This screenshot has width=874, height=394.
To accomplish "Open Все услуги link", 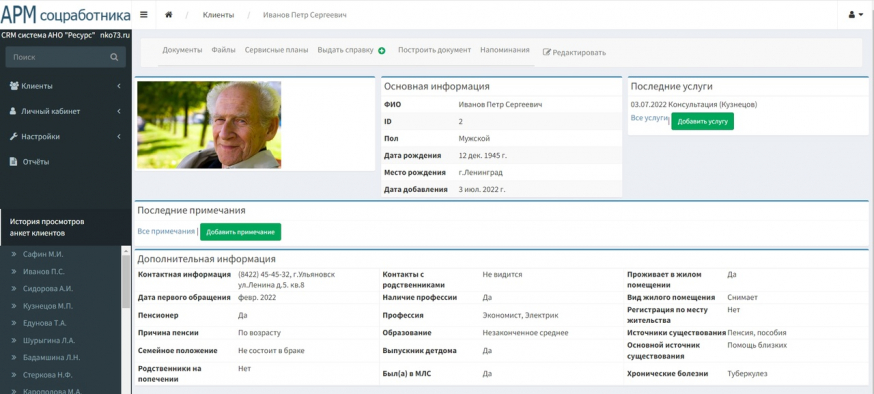I will click(649, 118).
